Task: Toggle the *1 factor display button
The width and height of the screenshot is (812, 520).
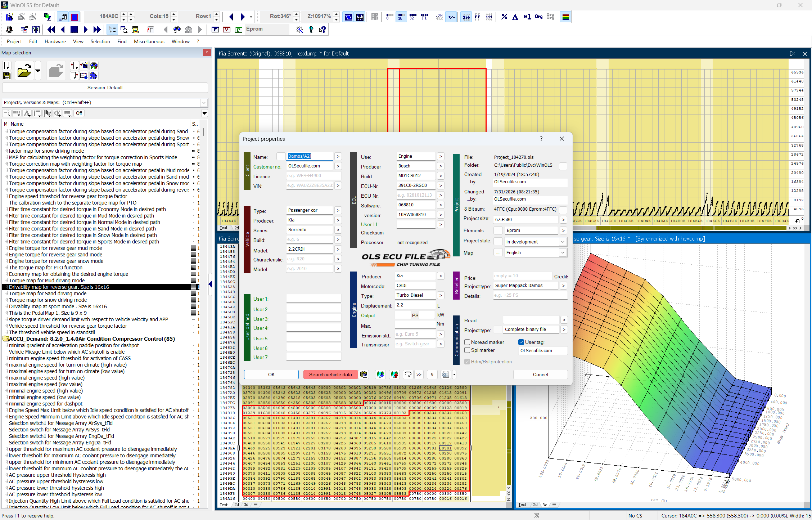Action: [x=527, y=17]
